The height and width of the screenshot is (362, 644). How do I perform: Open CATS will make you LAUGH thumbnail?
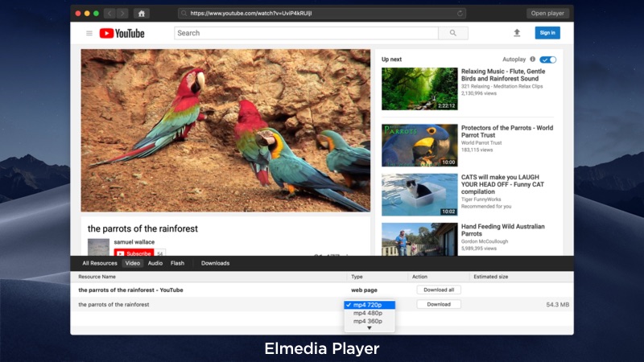pyautogui.click(x=419, y=195)
